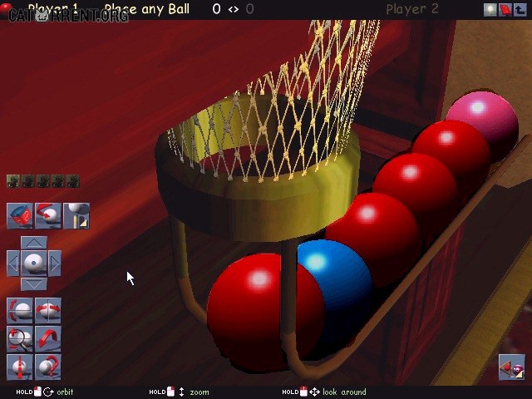Click the red and blue dice icon
Screen dimensions: 532x399
point(20,216)
